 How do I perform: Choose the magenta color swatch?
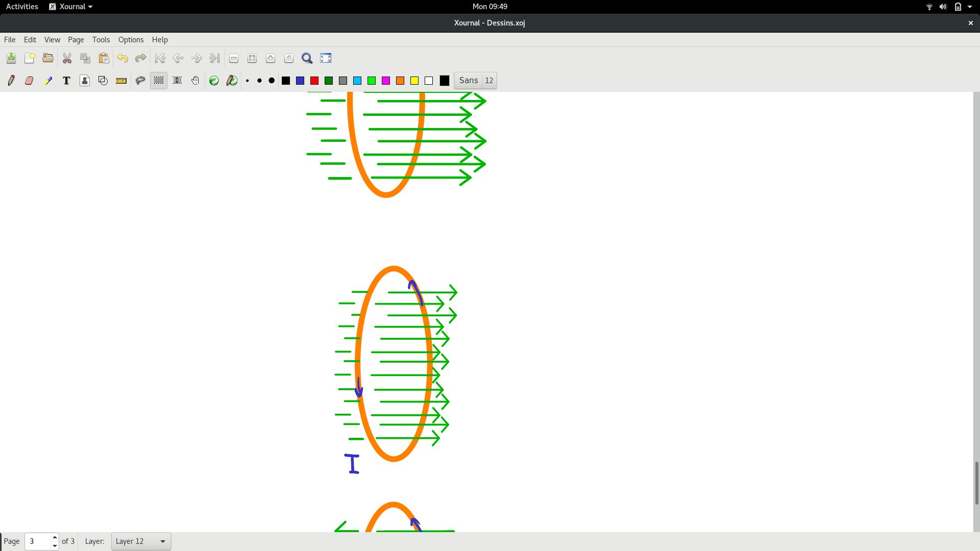click(x=386, y=81)
